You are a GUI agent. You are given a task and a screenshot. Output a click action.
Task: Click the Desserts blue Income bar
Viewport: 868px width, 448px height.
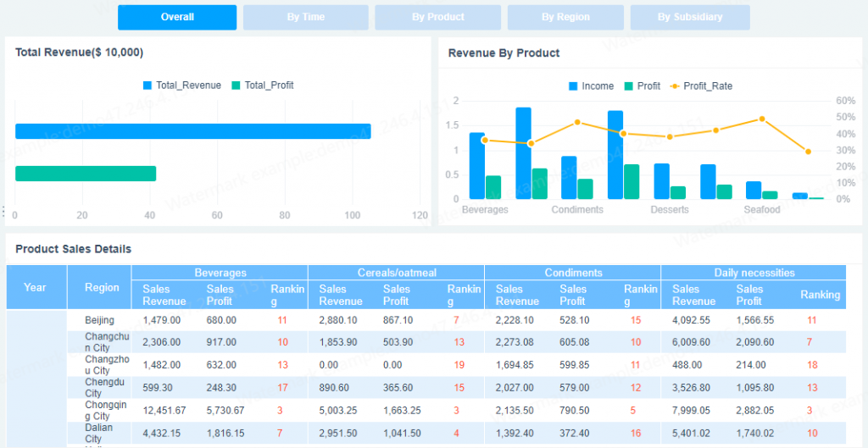click(x=661, y=181)
